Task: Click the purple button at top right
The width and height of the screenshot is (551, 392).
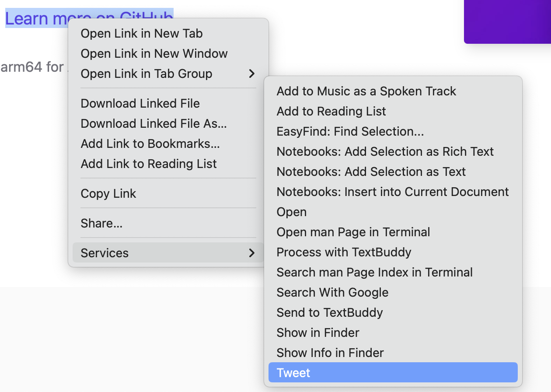Action: [x=507, y=21]
